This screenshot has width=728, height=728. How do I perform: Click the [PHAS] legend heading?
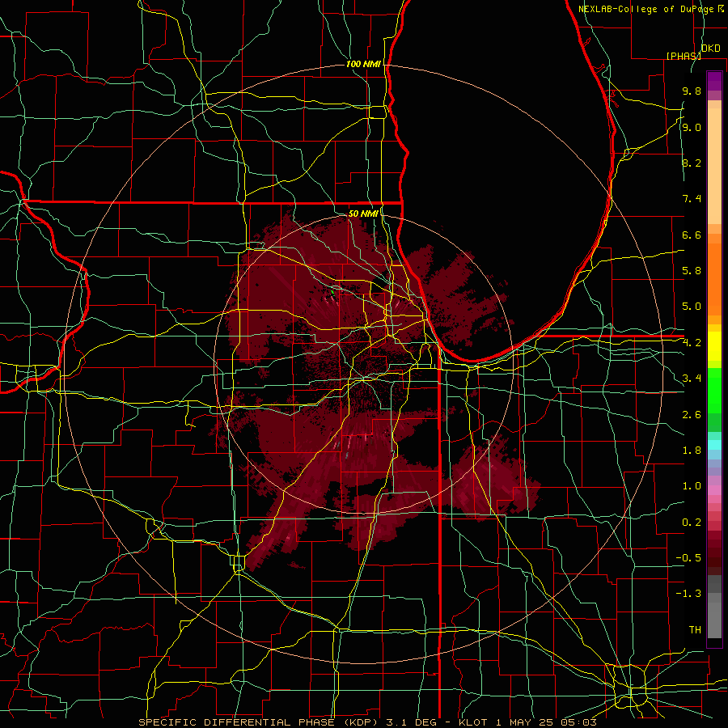[x=684, y=56]
